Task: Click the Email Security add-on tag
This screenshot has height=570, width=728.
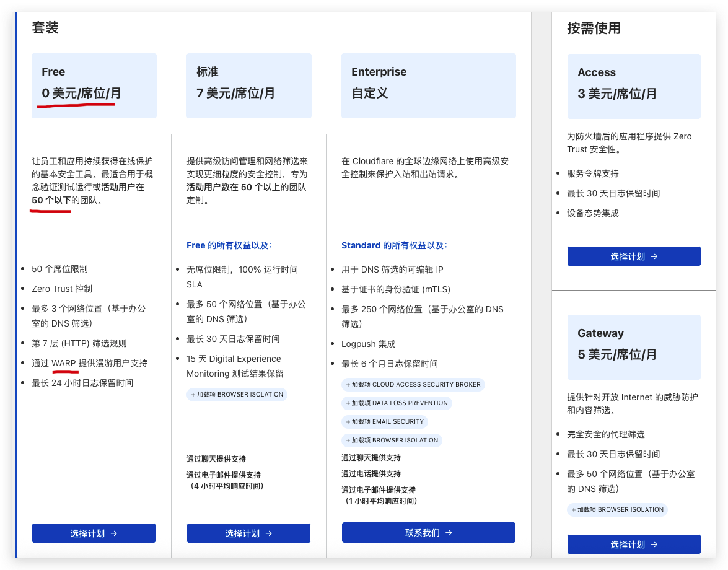Action: coord(385,421)
